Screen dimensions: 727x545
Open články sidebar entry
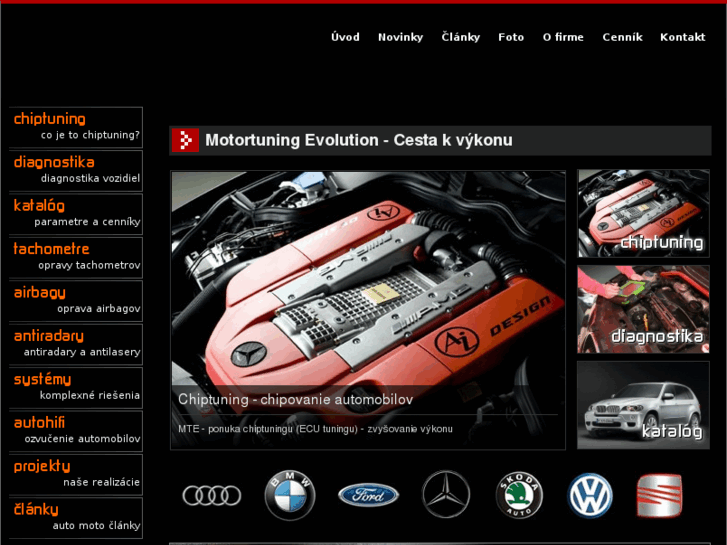[x=36, y=509]
